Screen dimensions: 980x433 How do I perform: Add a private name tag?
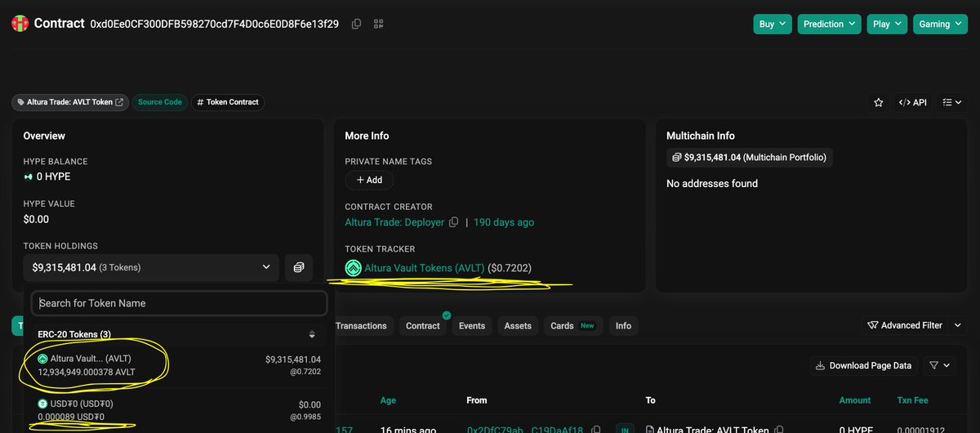369,180
